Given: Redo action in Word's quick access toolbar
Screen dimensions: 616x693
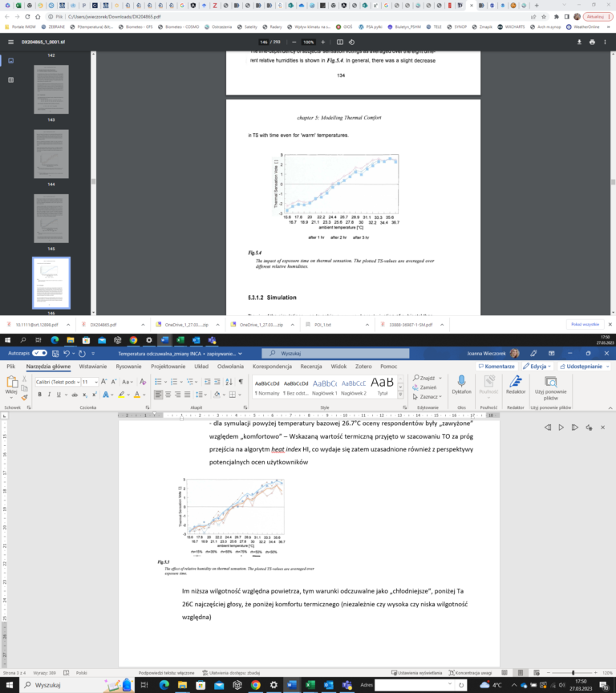Looking at the screenshot, I should [x=82, y=353].
